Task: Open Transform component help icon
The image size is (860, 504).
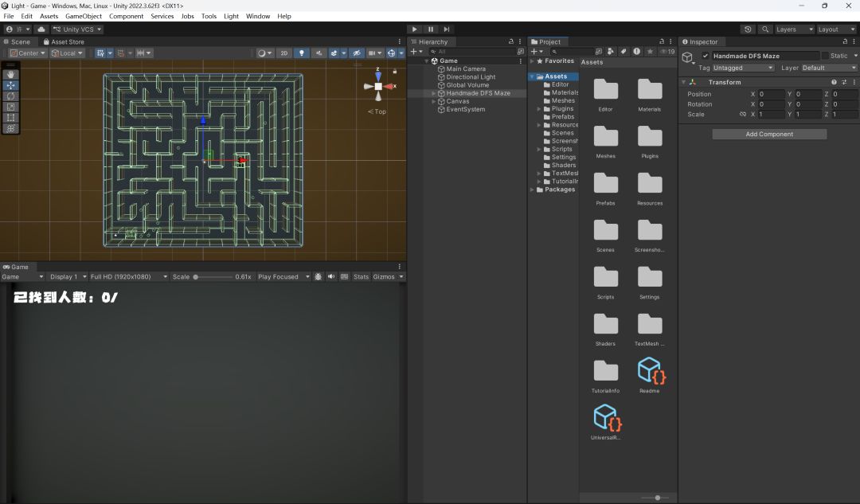Action: [x=834, y=82]
